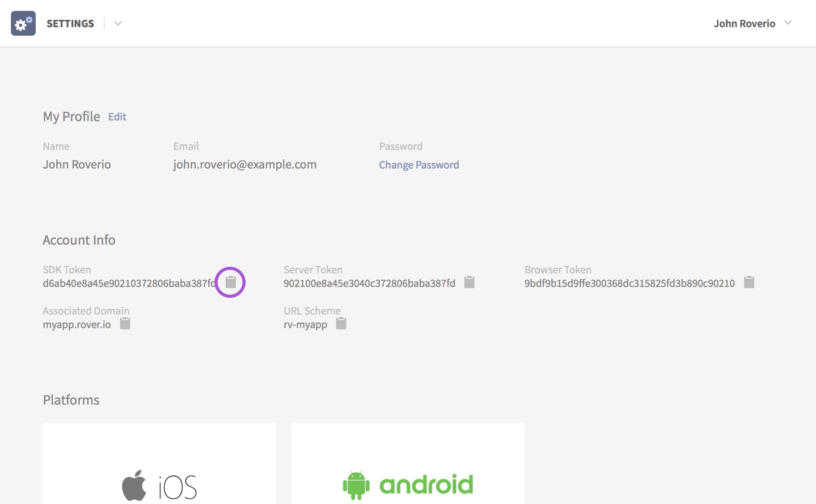Image resolution: width=816 pixels, height=504 pixels.
Task: Copy the Browser Token to clipboard
Action: [749, 282]
